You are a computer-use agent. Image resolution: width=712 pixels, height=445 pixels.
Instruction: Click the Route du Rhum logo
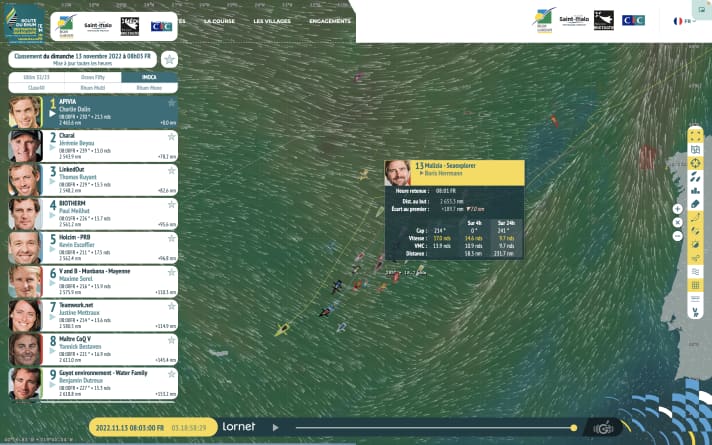point(24,21)
